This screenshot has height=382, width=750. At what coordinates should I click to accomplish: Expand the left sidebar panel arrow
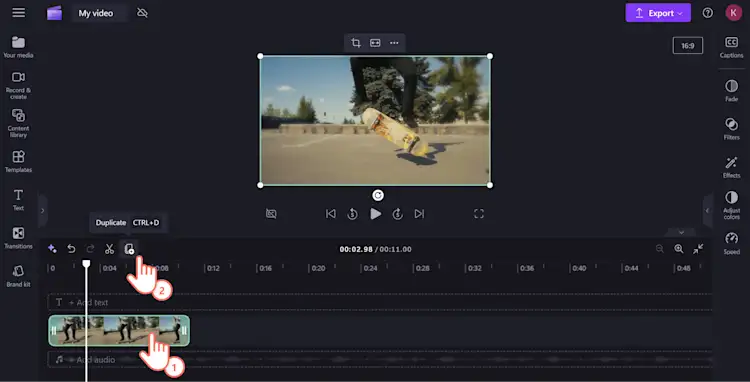click(x=42, y=210)
